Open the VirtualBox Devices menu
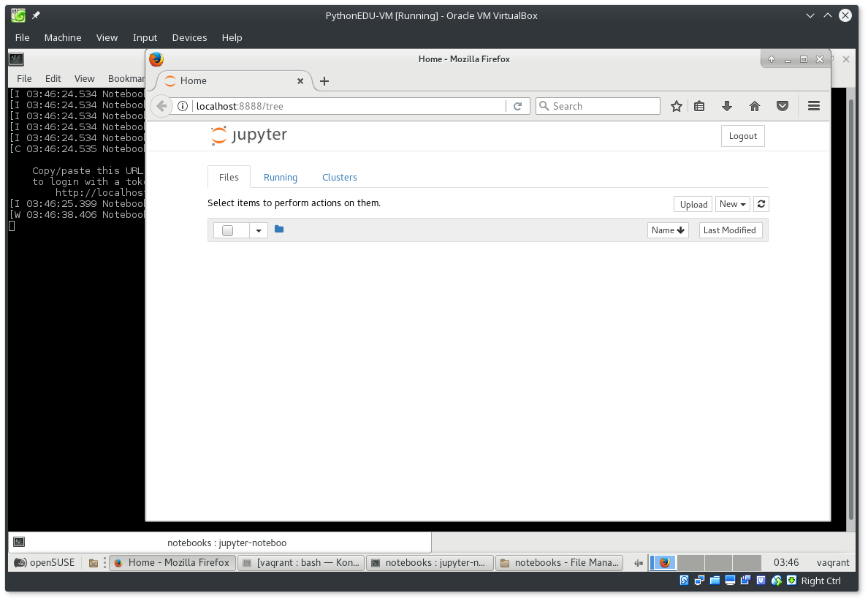This screenshot has width=868, height=601. coord(189,37)
